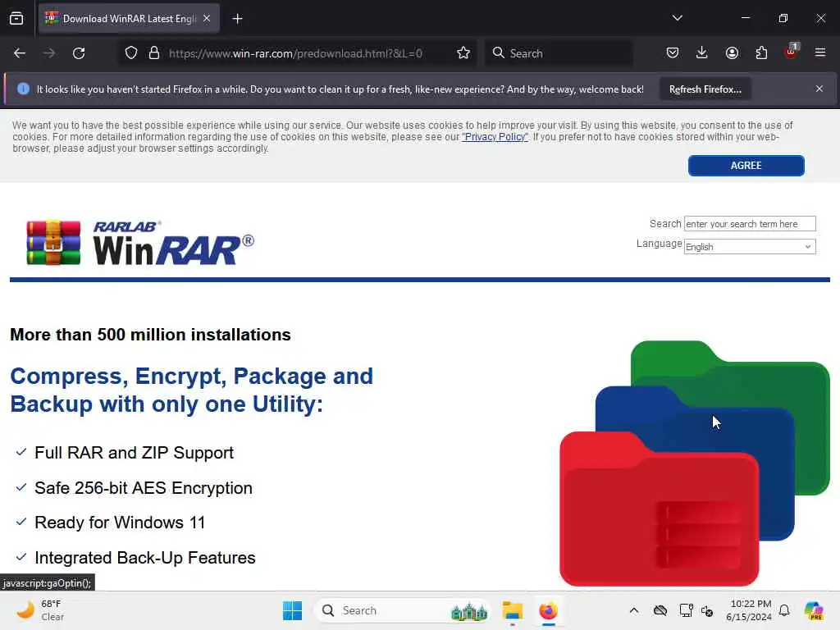Image resolution: width=840 pixels, height=630 pixels.
Task: Click 'Ready for Windows 11' text
Action: (120, 523)
